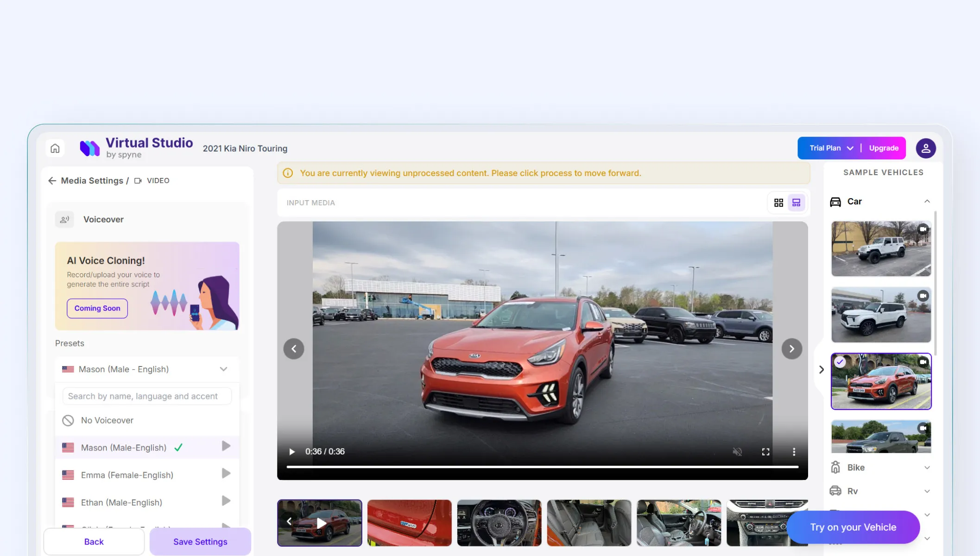This screenshot has width=980, height=556.
Task: Preview Emma voice with the play arrow
Action: point(226,474)
